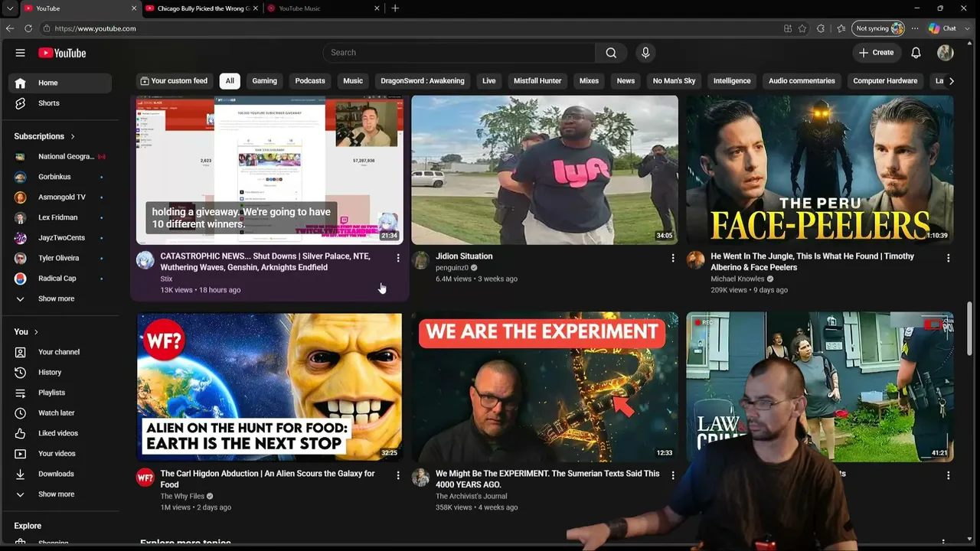Open options menu for Carl Higdon Abduction video
980x551 pixels.
pyautogui.click(x=398, y=475)
